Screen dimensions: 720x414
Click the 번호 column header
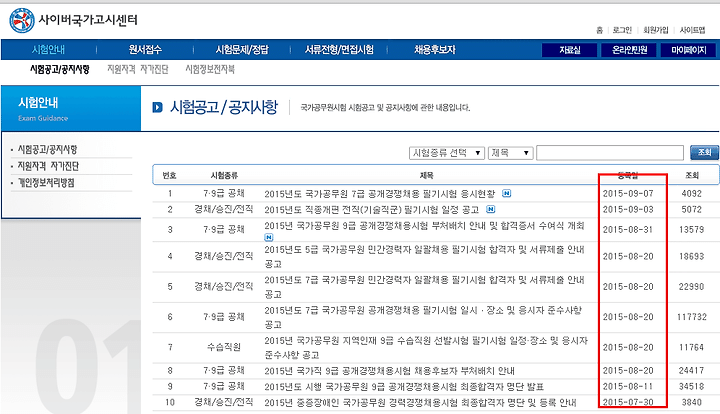[x=169, y=175]
